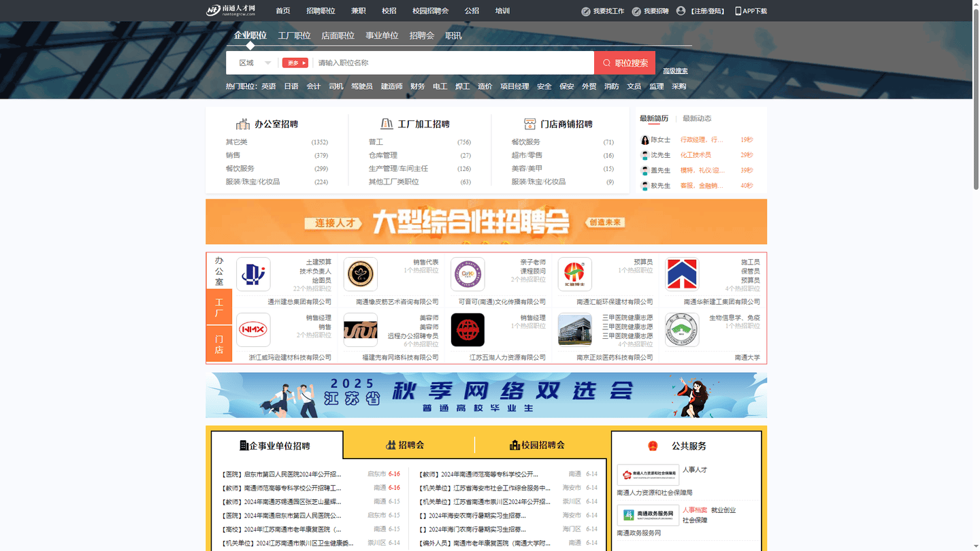Click 陈女士 resume avatar
This screenshot has width=980, height=551.
click(645, 140)
